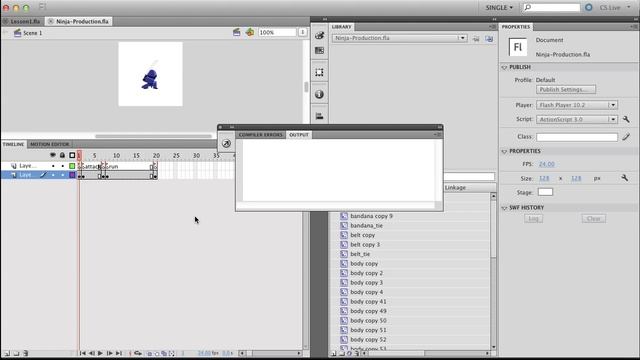Click the Edit Scene icon above the stage
This screenshot has width=640, height=360.
(236, 32)
